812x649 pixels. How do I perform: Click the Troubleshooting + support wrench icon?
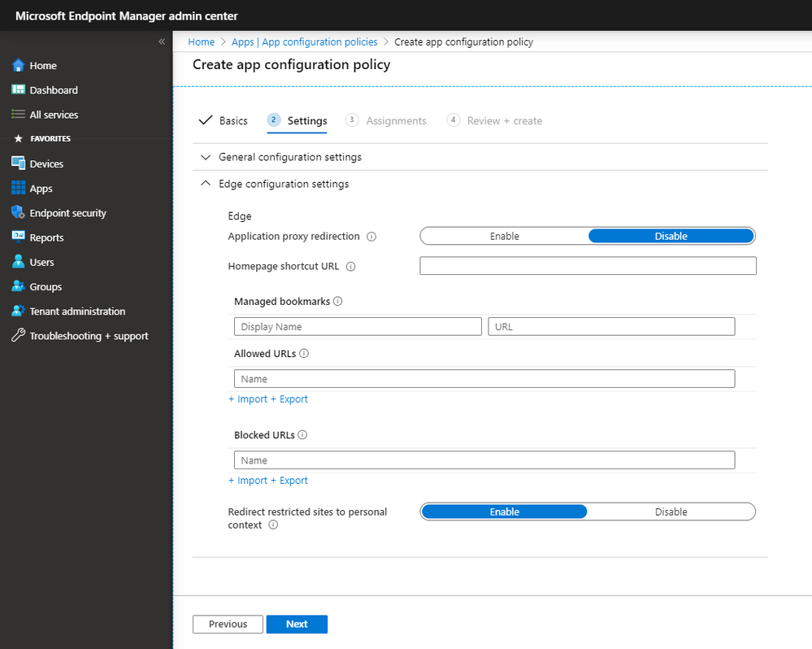(x=18, y=336)
